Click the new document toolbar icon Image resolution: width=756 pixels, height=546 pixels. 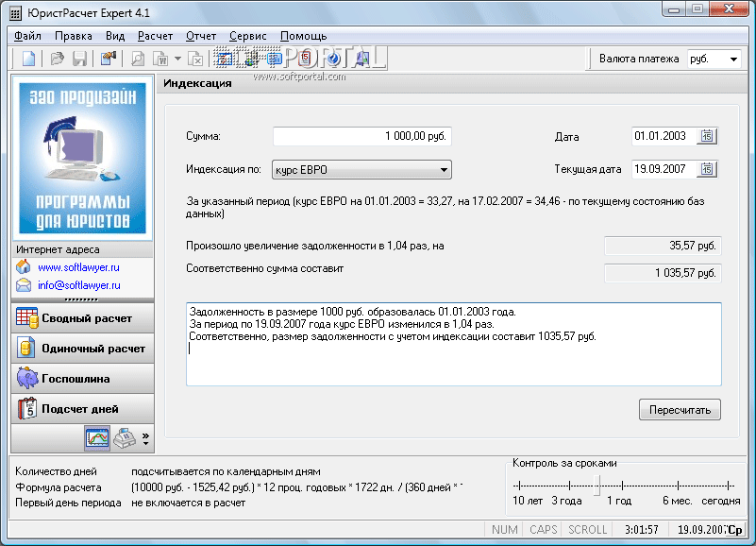point(28,59)
